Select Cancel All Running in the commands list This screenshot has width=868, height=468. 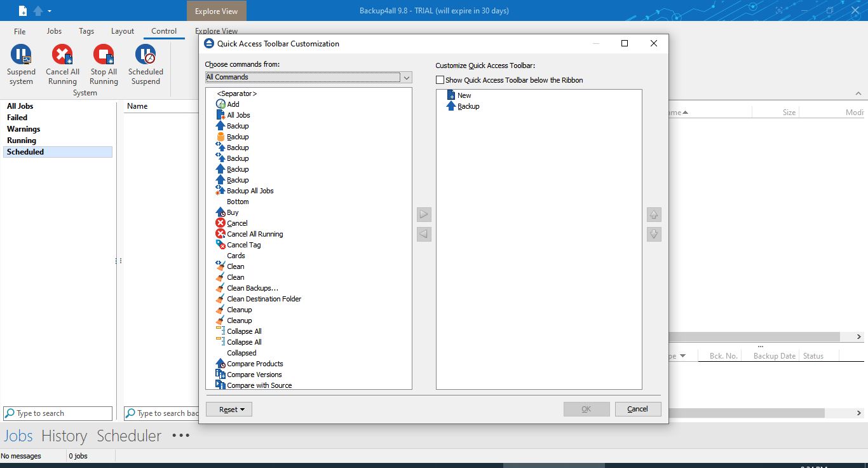(249, 234)
